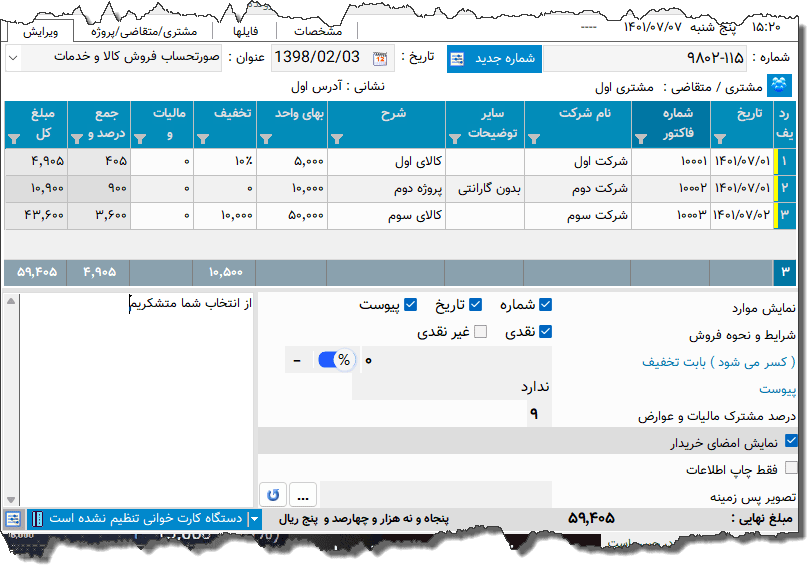Click the notes scrollbar up arrow
Screen dimensions: 807x565
point(11,301)
